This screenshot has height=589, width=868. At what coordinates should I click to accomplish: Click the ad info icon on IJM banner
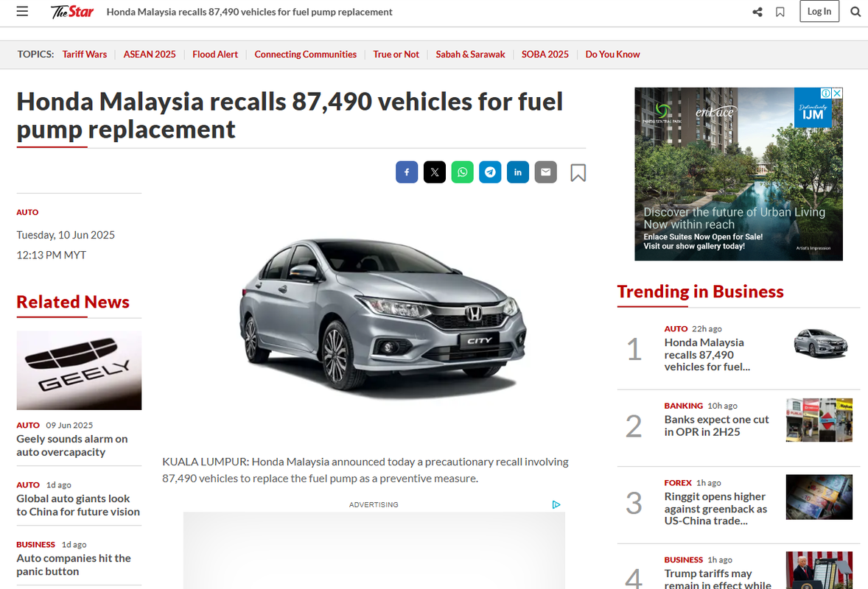(x=826, y=93)
